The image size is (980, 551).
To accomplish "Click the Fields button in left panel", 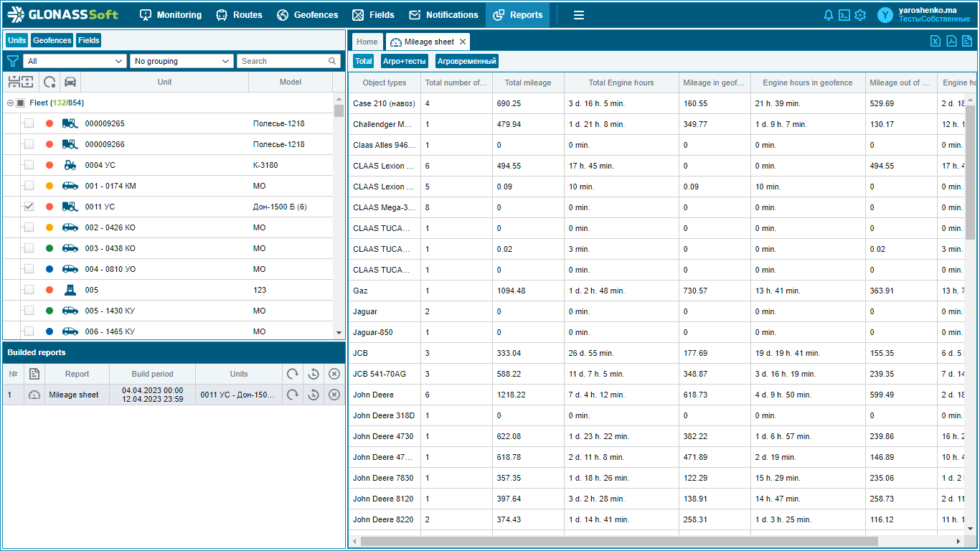I will [x=88, y=40].
